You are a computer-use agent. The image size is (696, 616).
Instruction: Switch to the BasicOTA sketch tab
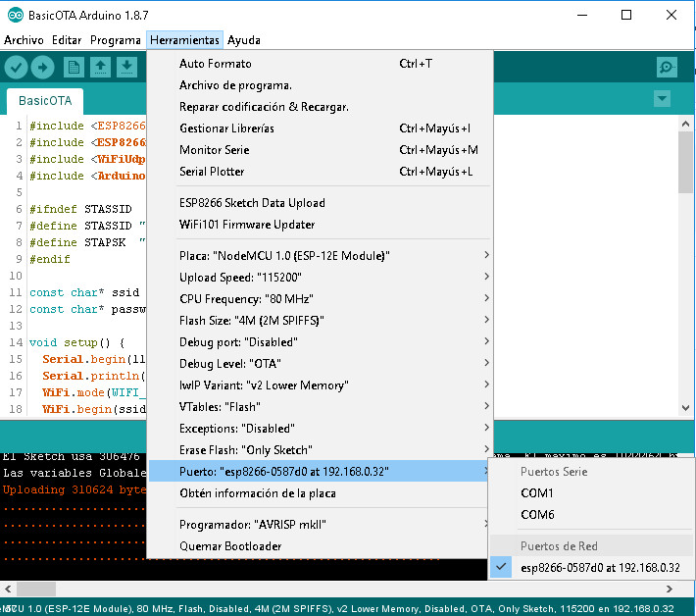[x=45, y=101]
